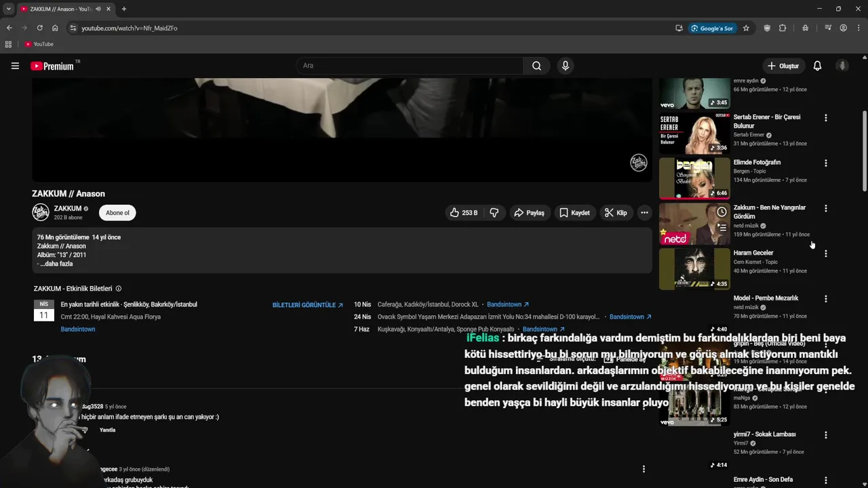Open options menu for Elimde Fotoğrafın
This screenshot has width=868, height=488.
tap(825, 163)
